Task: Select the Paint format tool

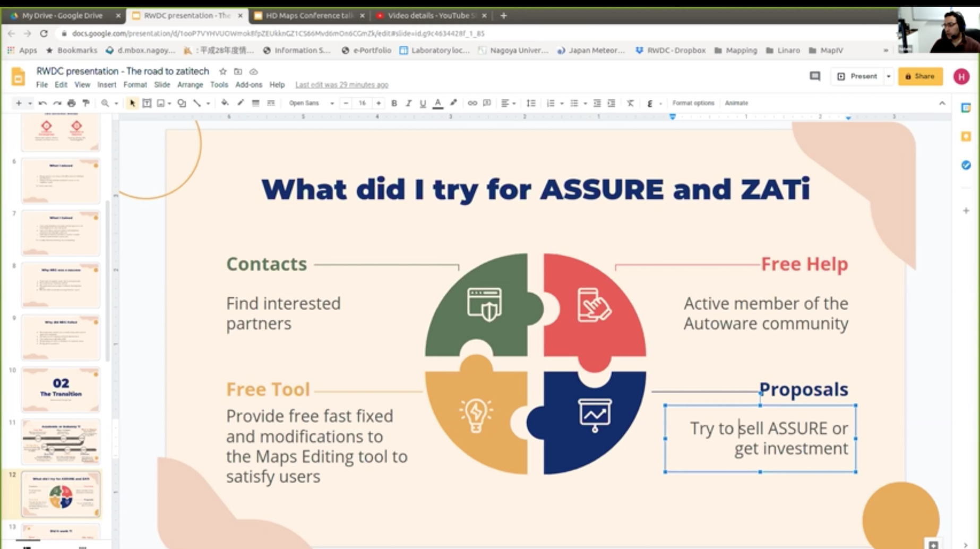Action: (x=85, y=103)
